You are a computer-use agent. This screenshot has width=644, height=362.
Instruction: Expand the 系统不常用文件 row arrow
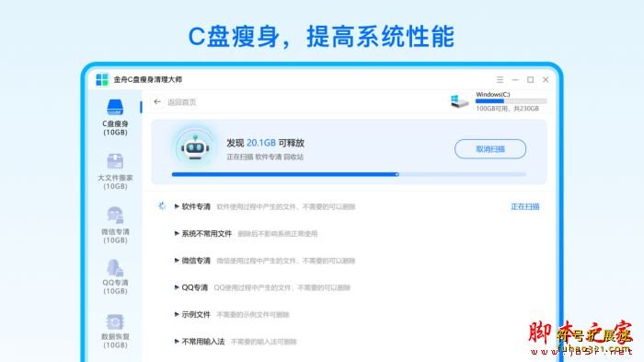pyautogui.click(x=177, y=234)
